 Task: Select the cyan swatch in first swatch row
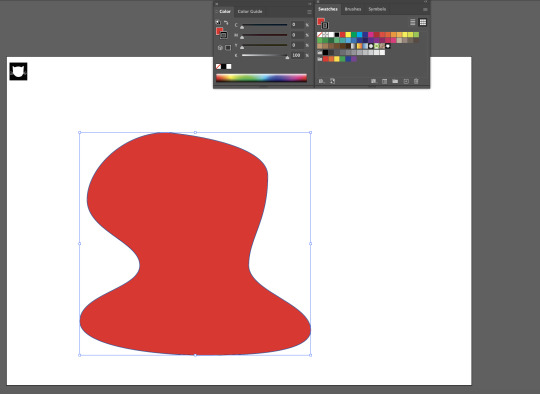[x=360, y=34]
